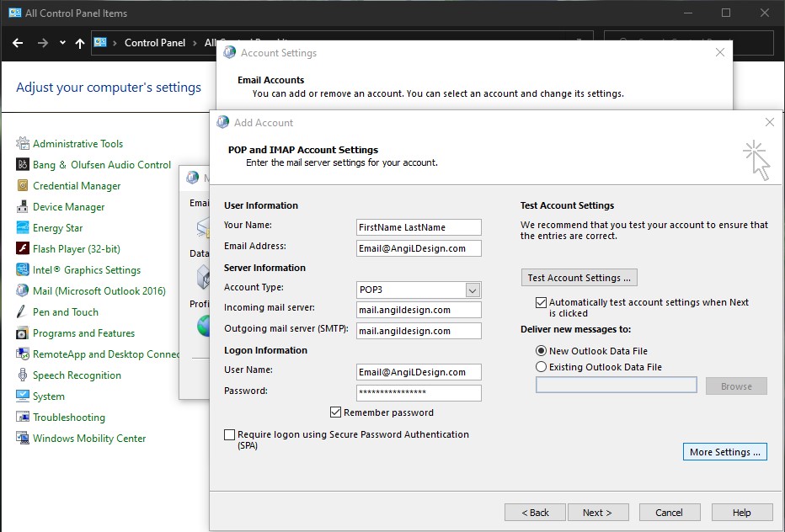Maximize the All Control Panel Items window
The width and height of the screenshot is (785, 532).
click(726, 13)
